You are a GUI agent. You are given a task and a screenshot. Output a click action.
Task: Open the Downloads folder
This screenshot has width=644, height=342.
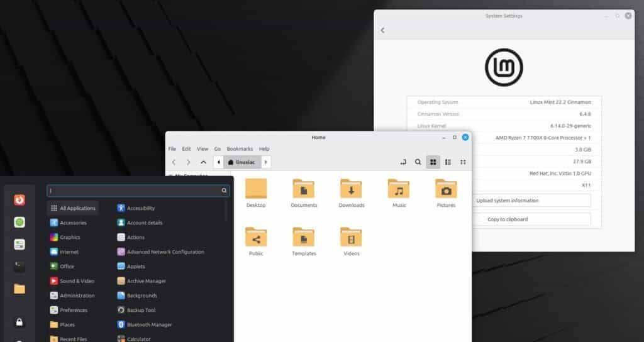(x=351, y=193)
